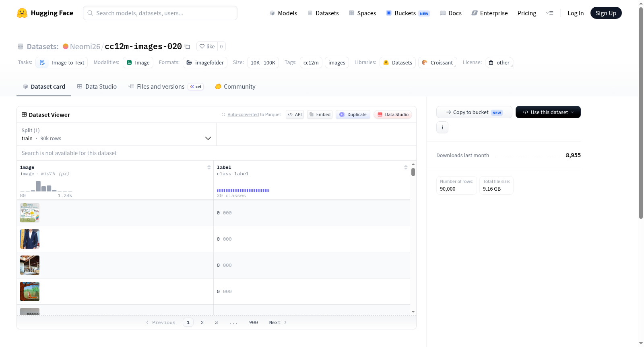Open the cartoon forest image thumbnail

pyautogui.click(x=30, y=291)
